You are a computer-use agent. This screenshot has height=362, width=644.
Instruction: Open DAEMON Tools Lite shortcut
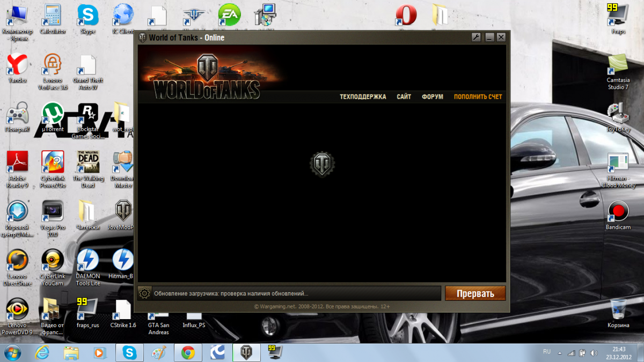(87, 267)
